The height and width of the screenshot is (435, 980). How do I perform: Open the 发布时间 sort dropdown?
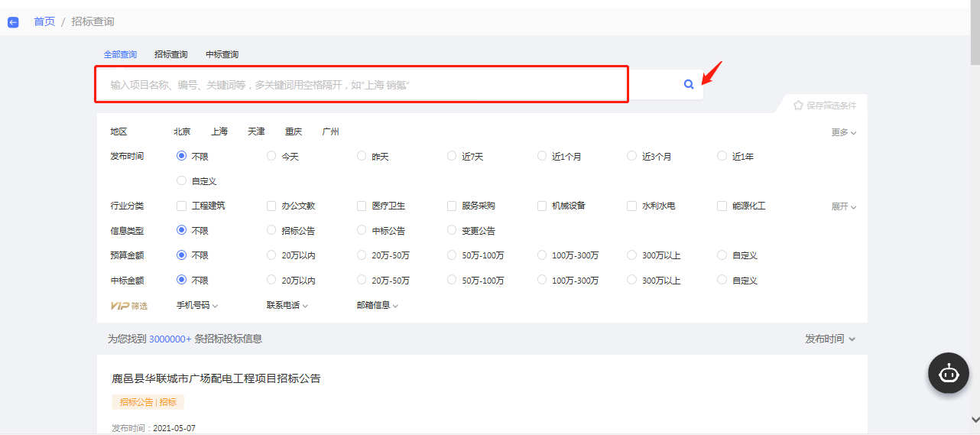(830, 339)
